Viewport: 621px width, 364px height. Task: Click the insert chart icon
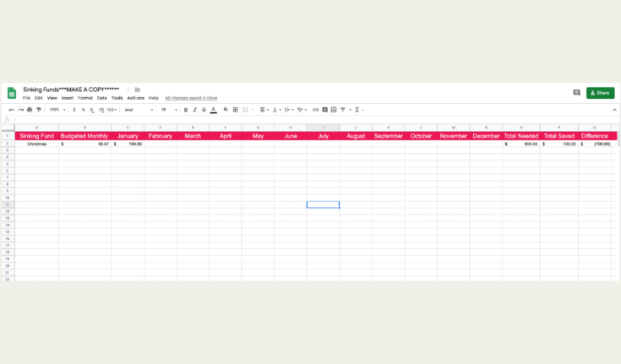(x=334, y=110)
